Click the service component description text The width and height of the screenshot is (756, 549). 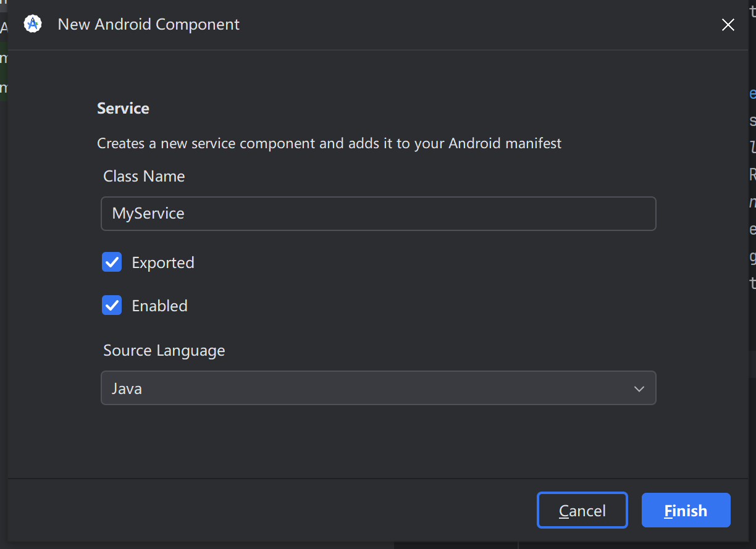coord(329,143)
